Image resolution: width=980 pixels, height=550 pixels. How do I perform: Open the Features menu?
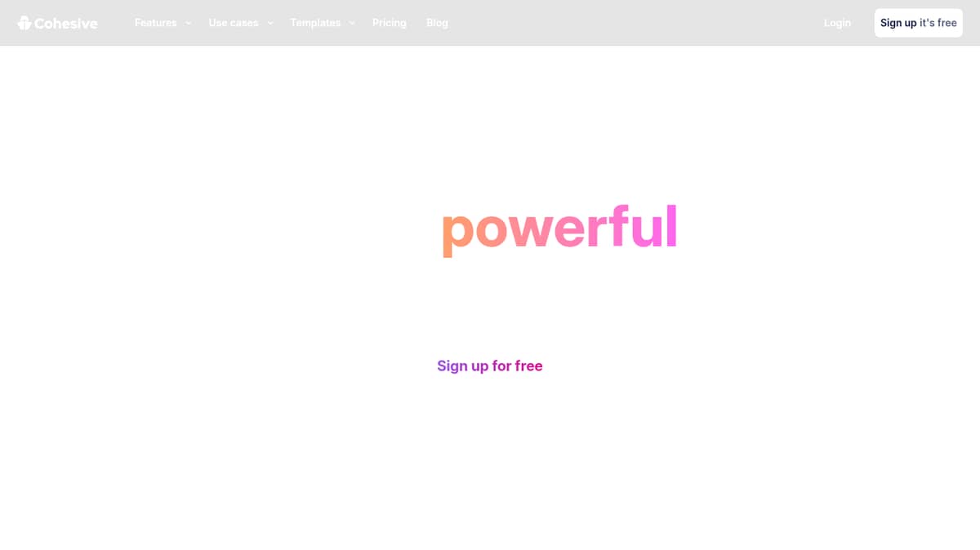point(156,23)
